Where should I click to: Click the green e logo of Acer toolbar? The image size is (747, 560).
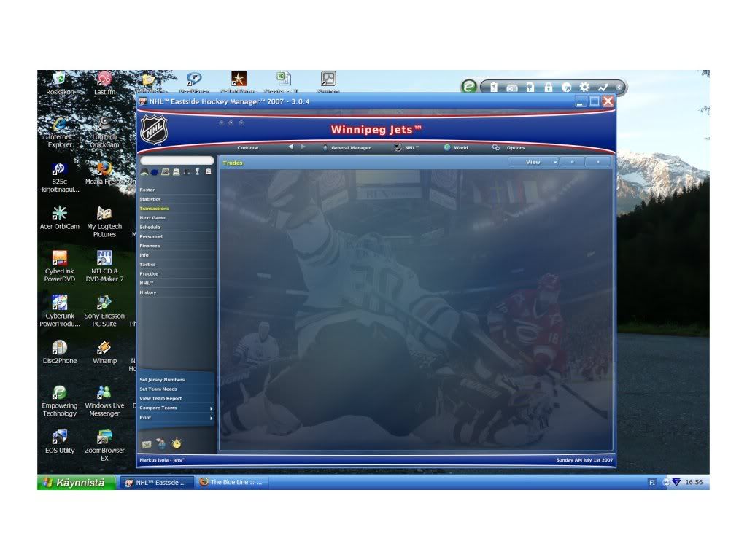pyautogui.click(x=469, y=86)
